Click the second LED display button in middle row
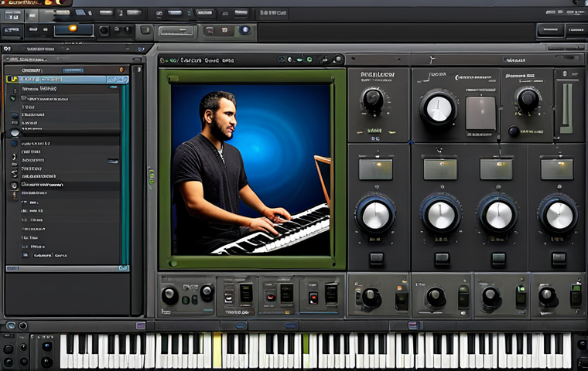The image size is (588, 371). (440, 169)
